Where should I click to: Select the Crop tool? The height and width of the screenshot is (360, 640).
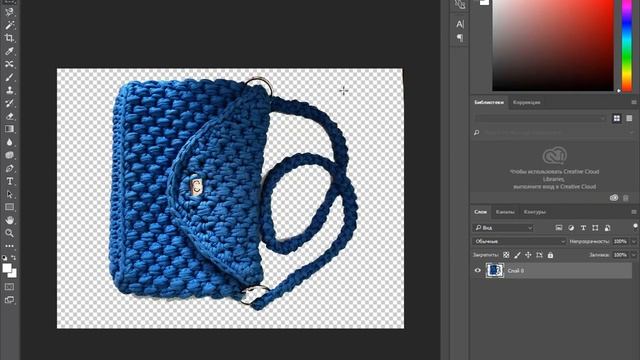(9, 38)
